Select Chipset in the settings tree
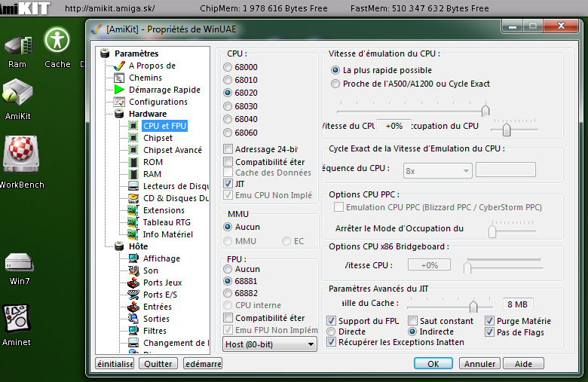588x382 pixels. click(x=158, y=138)
